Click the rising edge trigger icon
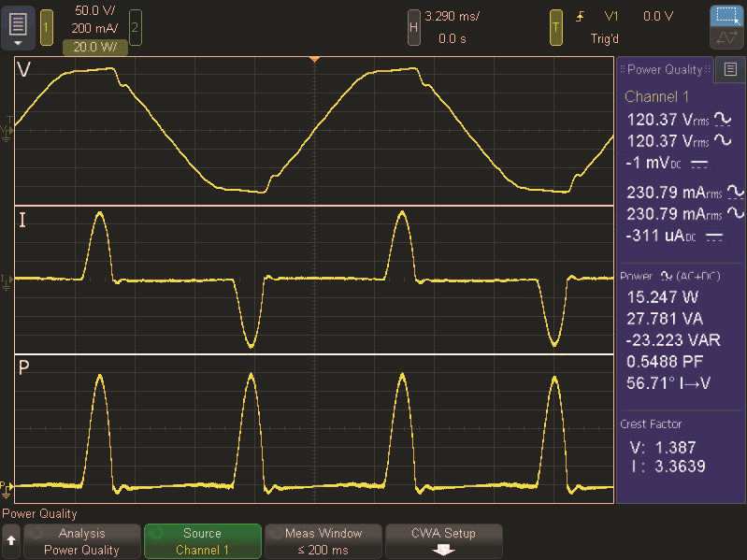Screen dimensions: 747x560 (580, 17)
